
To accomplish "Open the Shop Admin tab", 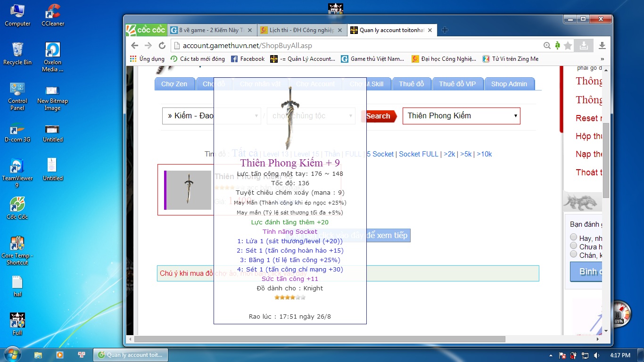I will (x=509, y=84).
